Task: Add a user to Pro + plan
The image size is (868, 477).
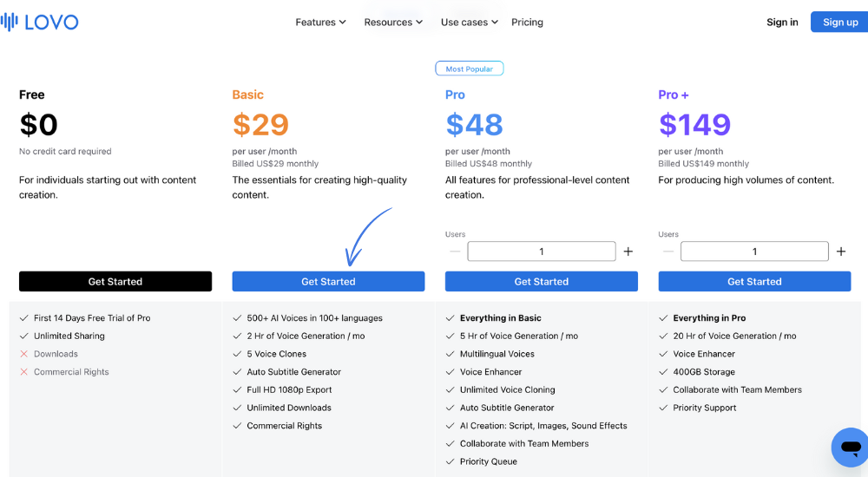Action: 841,252
